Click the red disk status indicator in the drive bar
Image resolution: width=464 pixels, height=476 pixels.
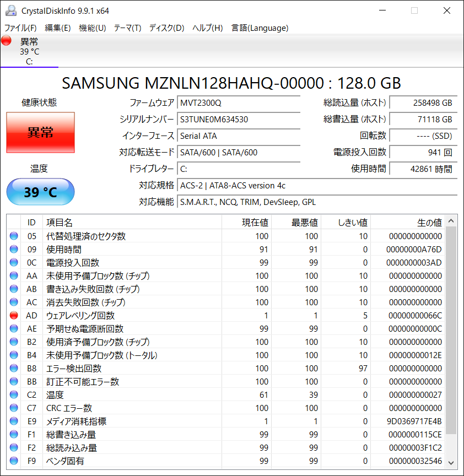[7, 40]
